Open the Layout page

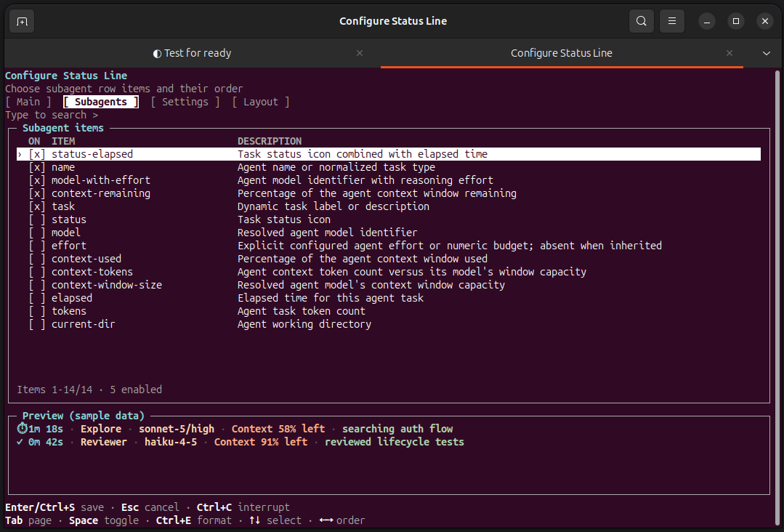pyautogui.click(x=261, y=102)
